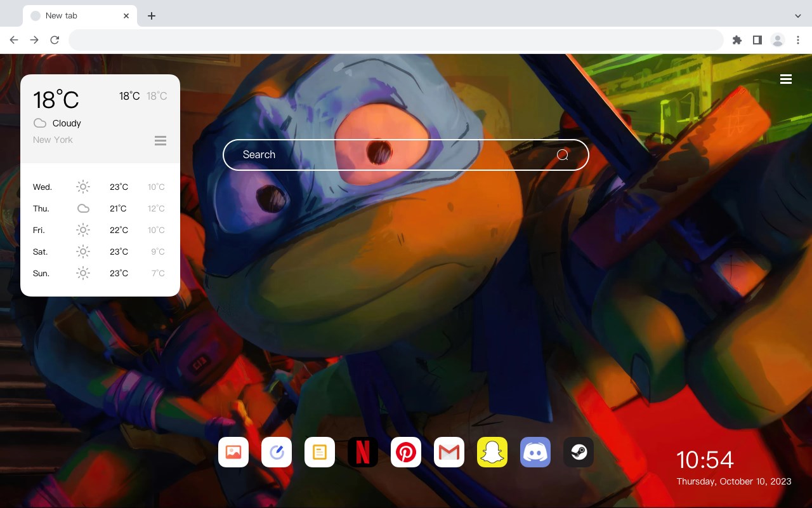Viewport: 812px width, 508px height.
Task: Open the browser profile avatar
Action: pos(778,40)
